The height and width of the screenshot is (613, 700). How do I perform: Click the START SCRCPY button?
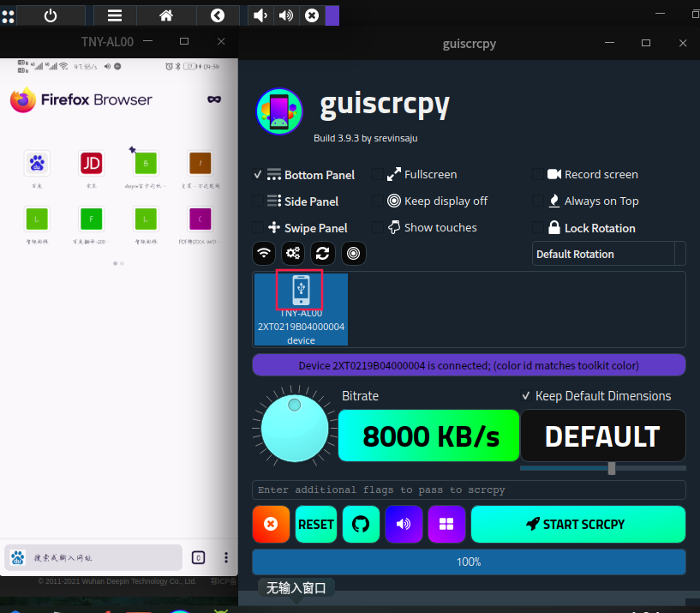click(578, 524)
